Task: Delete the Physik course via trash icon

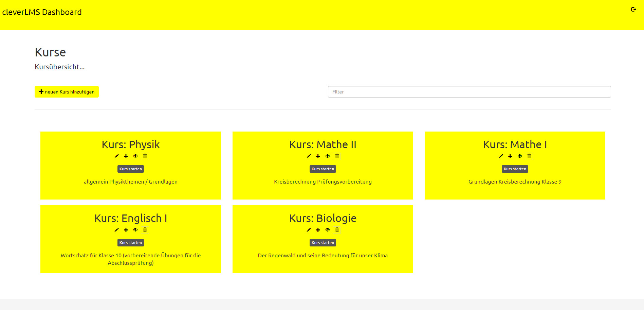Action: pyautogui.click(x=145, y=156)
